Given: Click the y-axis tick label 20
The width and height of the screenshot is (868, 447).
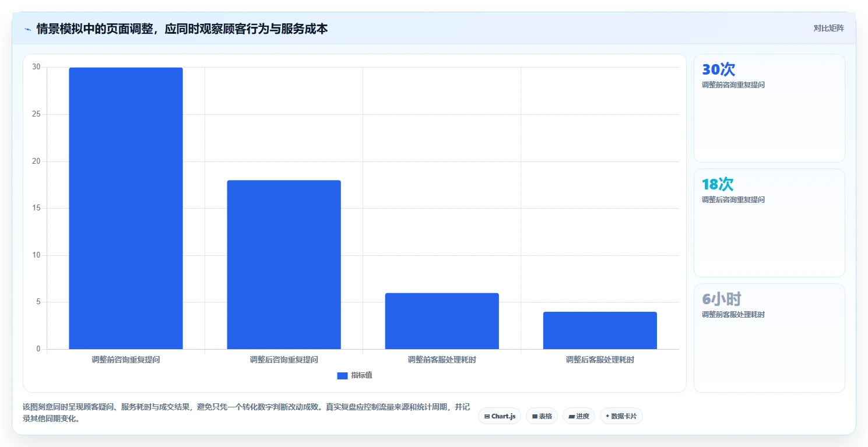Looking at the screenshot, I should [x=36, y=161].
